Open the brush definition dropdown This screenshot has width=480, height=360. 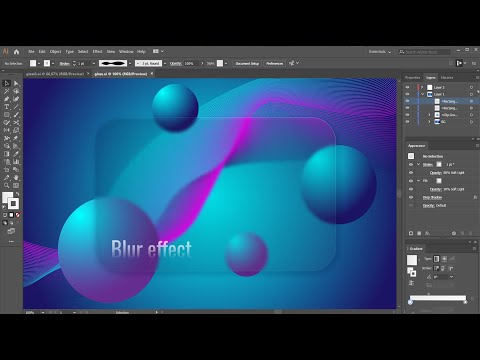(165, 63)
